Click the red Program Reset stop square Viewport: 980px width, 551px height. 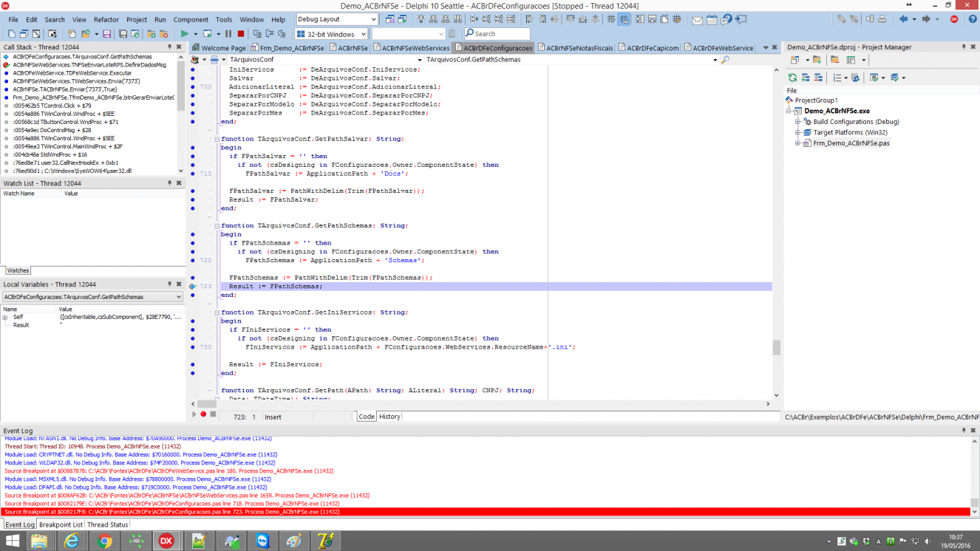(x=241, y=34)
